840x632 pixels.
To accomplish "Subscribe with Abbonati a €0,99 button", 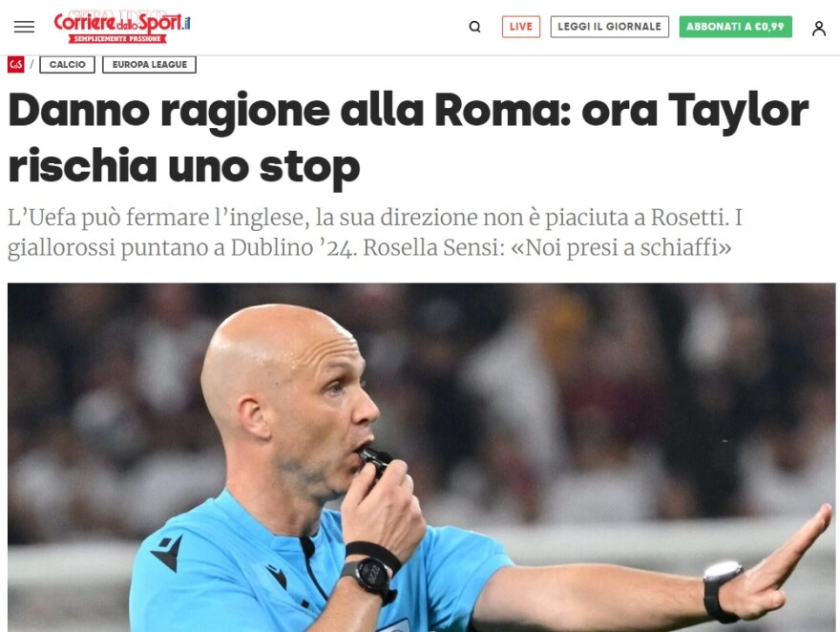I will point(736,27).
